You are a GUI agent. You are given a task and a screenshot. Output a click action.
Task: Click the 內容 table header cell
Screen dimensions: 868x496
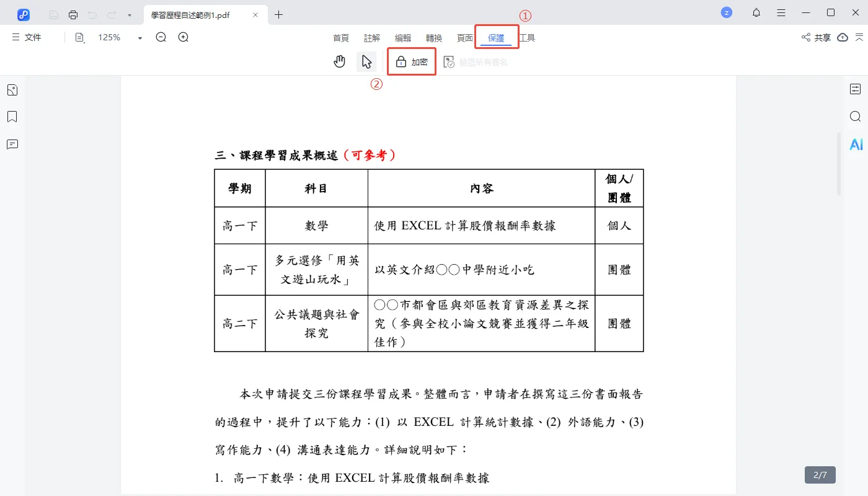(482, 188)
